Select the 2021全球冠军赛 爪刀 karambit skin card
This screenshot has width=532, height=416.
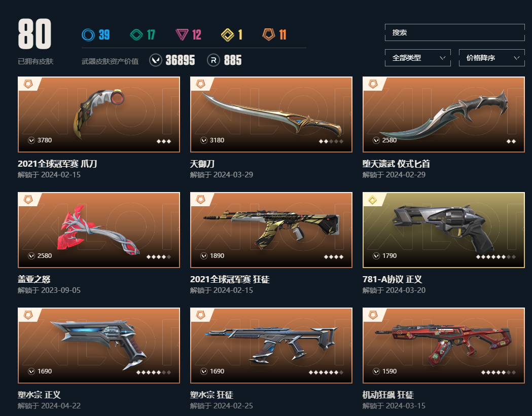(x=99, y=114)
